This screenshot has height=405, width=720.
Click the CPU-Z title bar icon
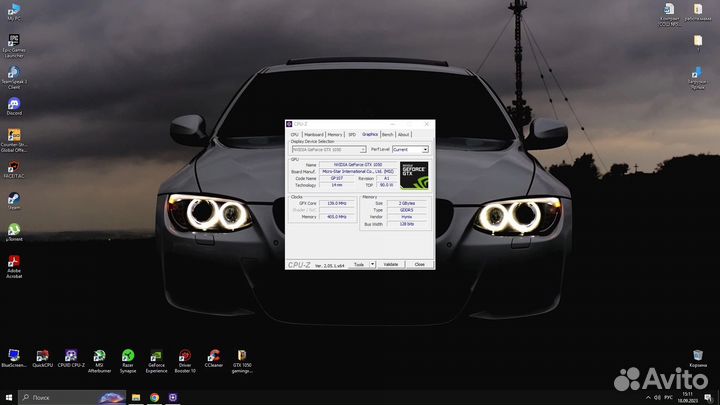(x=289, y=124)
